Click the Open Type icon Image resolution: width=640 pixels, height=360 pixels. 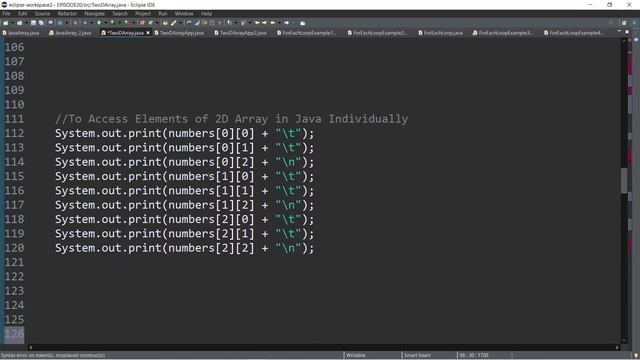(165, 23)
